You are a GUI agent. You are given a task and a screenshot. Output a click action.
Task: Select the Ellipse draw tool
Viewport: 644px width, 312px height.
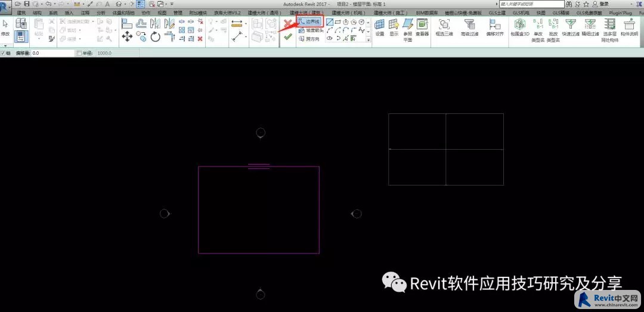(329, 38)
